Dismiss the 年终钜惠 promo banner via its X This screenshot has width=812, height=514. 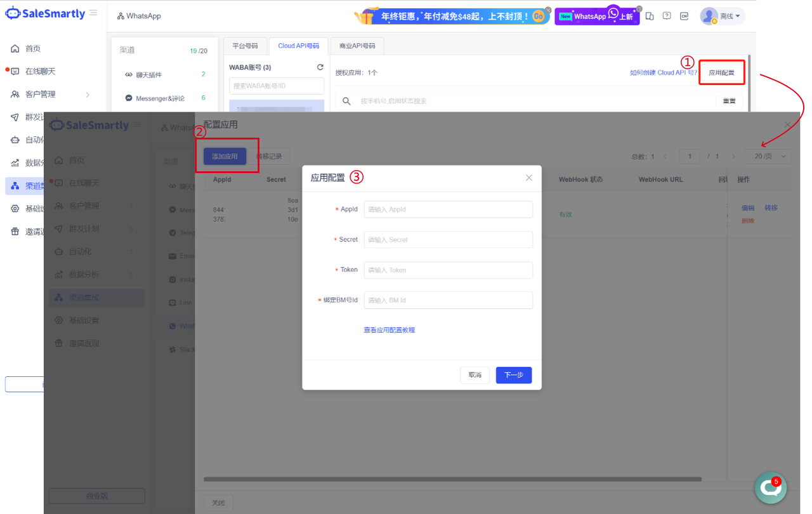point(548,10)
